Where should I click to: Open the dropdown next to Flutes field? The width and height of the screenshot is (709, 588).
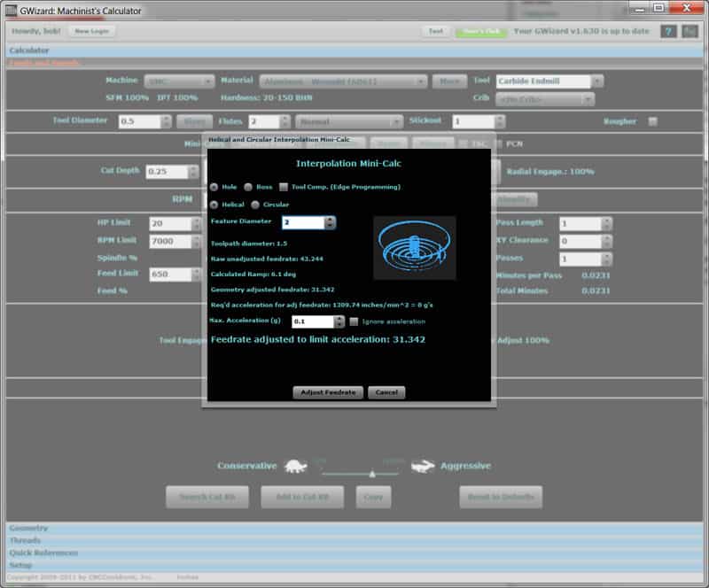[348, 121]
